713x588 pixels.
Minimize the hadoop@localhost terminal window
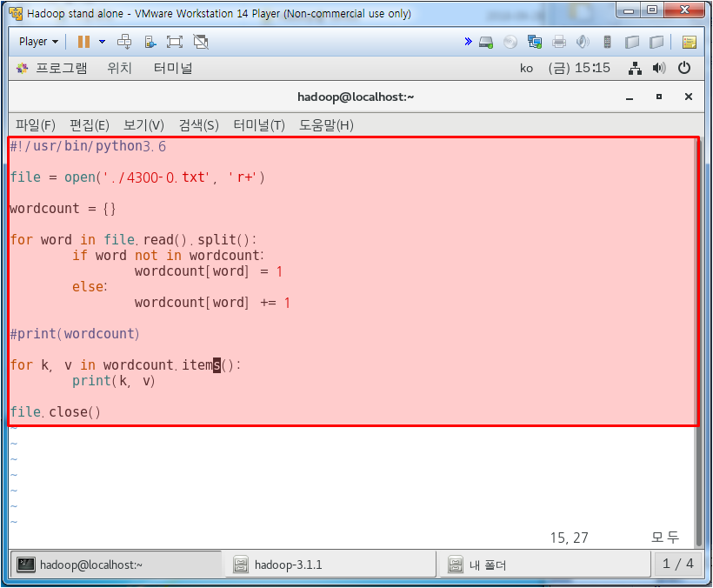coord(630,97)
